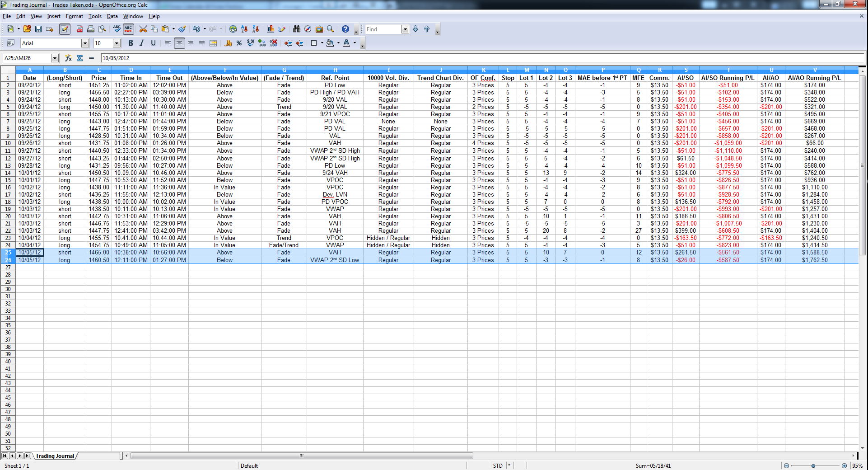Decrease zoom with the minus button
This screenshot has width=868, height=470.
point(786,465)
